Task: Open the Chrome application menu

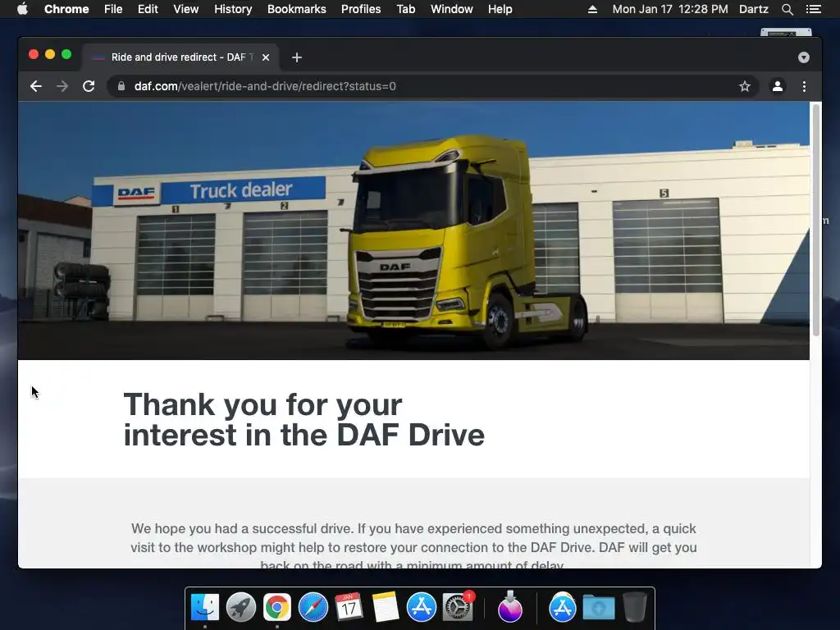Action: (x=66, y=9)
